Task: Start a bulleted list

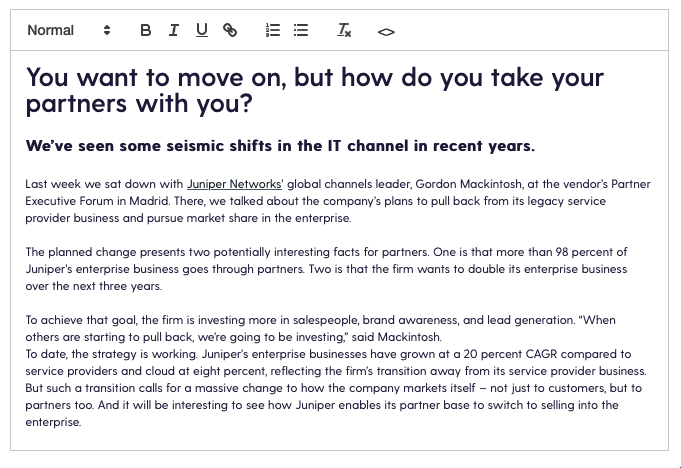Action: 301,30
